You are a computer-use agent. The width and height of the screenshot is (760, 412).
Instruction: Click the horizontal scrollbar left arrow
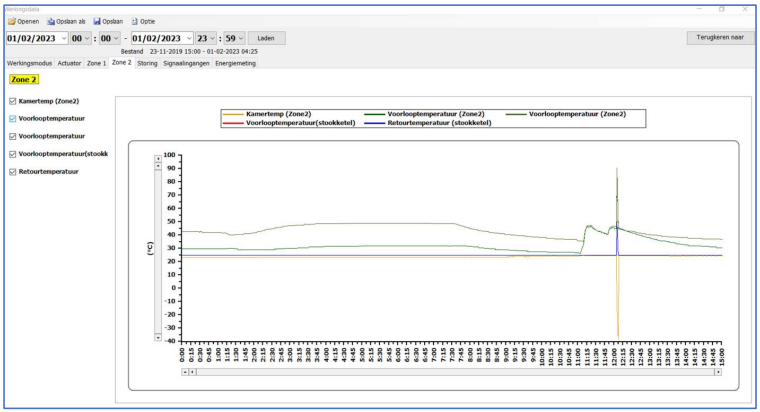pos(184,371)
